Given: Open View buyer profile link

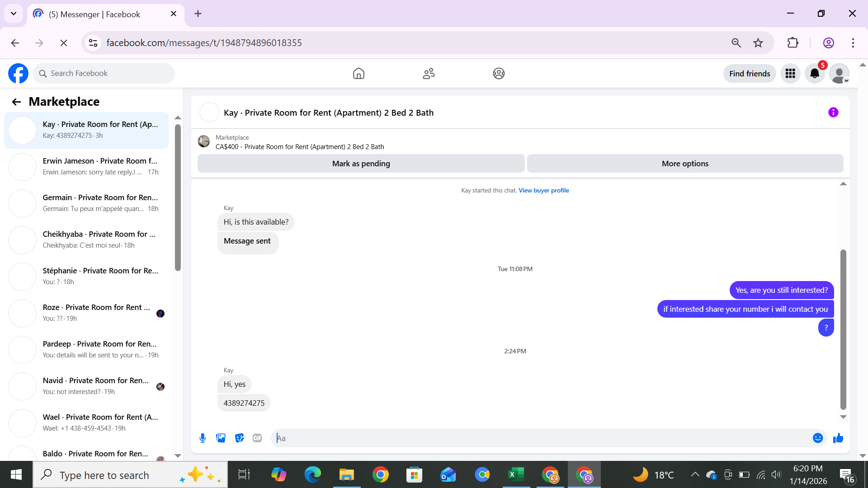Looking at the screenshot, I should (543, 190).
